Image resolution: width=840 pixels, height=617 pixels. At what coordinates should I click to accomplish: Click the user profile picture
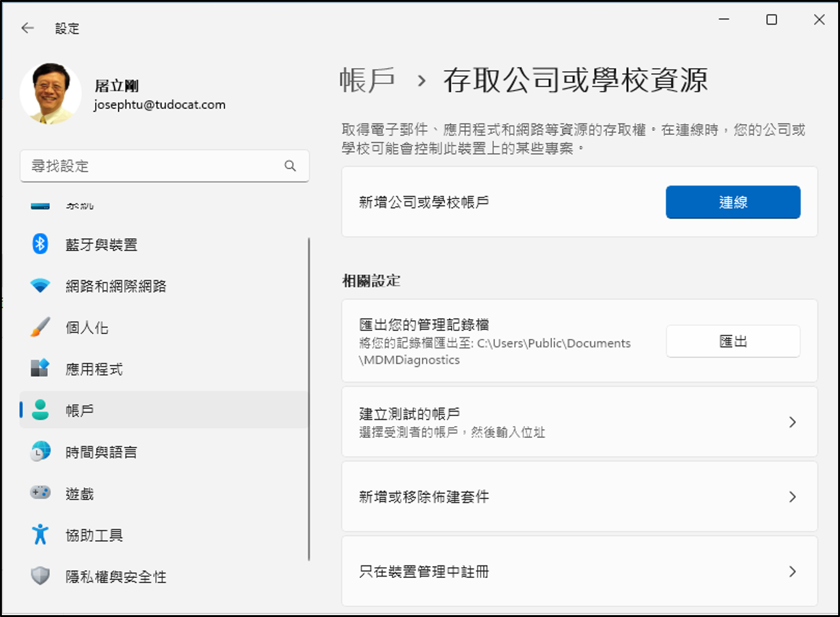[50, 93]
